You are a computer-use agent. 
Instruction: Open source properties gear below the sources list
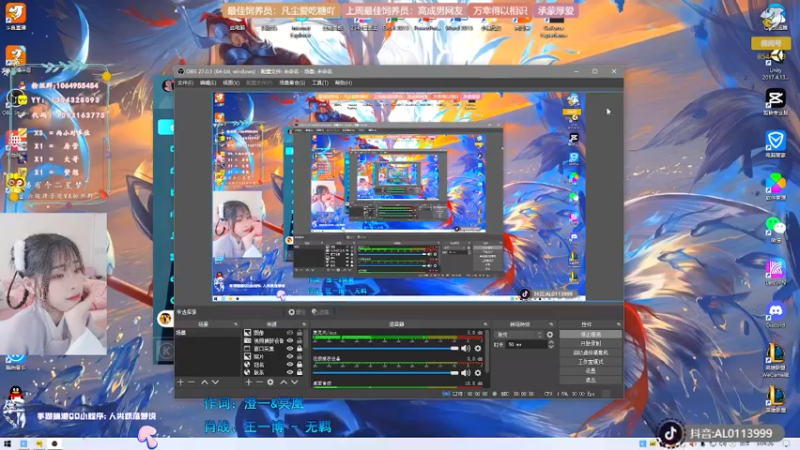pos(270,382)
